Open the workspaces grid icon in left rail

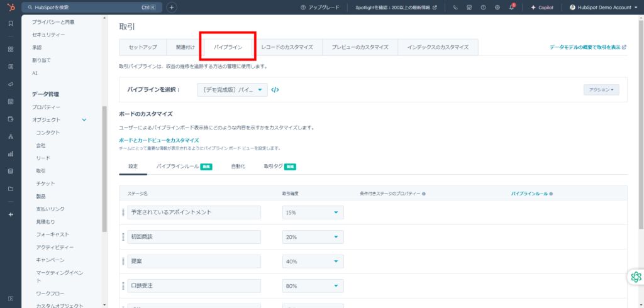11,49
